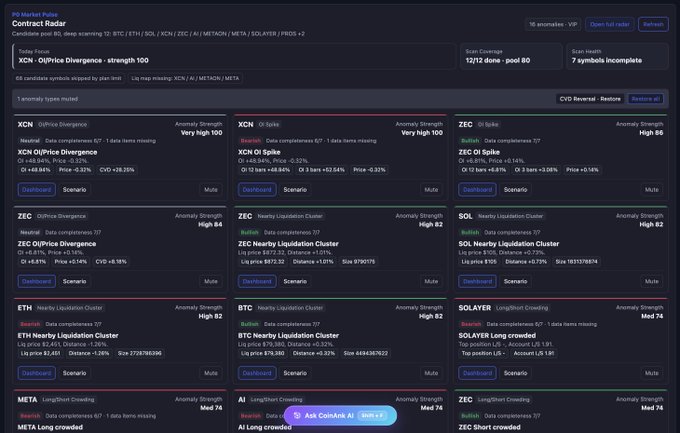This screenshot has width=680, height=433.
Task: Click the 68 candidate symbols skipped chip
Action: [69, 79]
